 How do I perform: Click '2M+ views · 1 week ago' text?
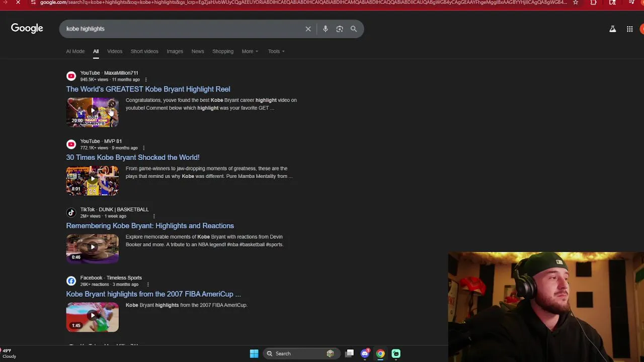[x=103, y=216]
